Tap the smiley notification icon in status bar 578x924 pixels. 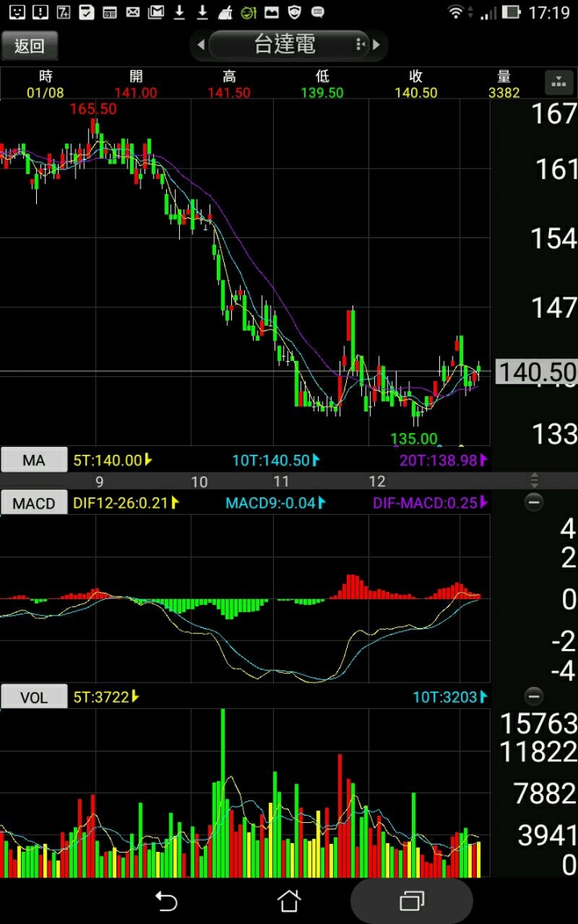pos(17,11)
